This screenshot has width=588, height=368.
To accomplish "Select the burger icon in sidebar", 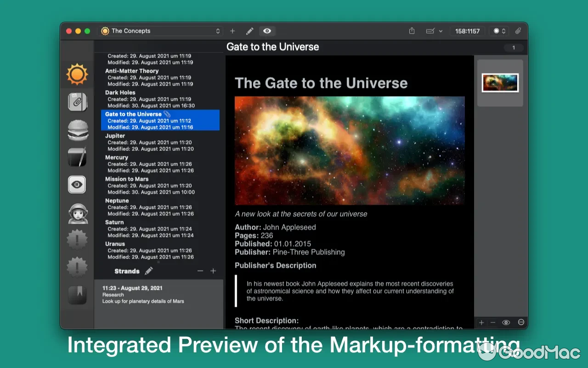I will [x=77, y=130].
